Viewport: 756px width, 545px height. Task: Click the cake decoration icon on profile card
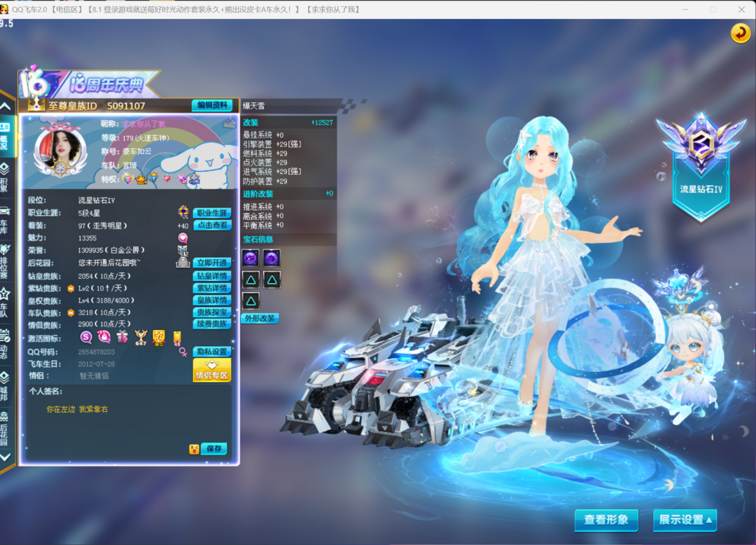pyautogui.click(x=230, y=124)
